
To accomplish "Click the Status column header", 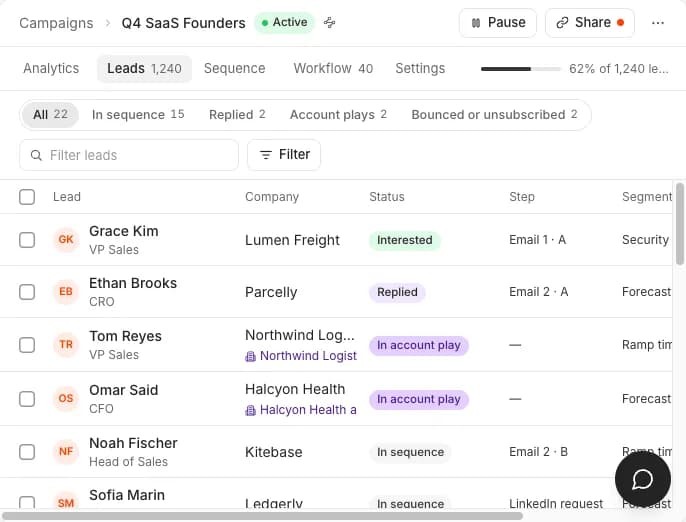I will tap(387, 197).
